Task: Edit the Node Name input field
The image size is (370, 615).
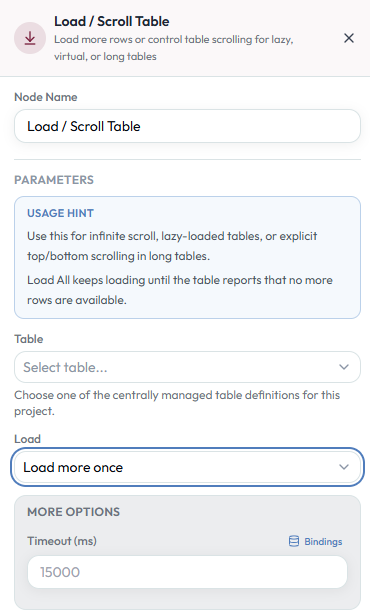Action: tap(187, 126)
